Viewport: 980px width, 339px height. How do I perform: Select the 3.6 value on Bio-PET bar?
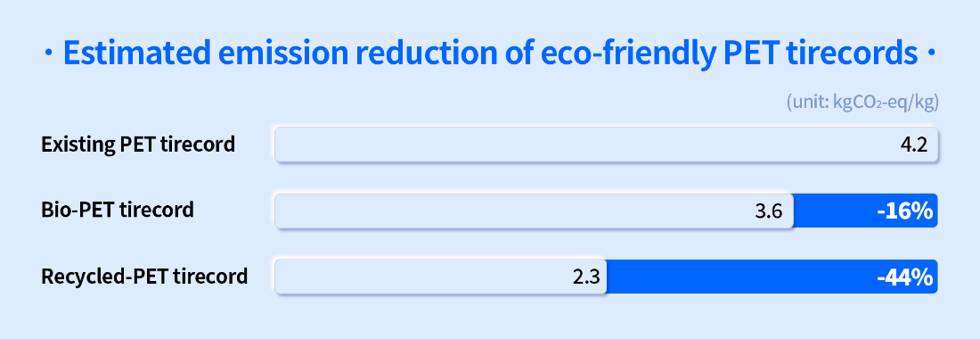(769, 211)
